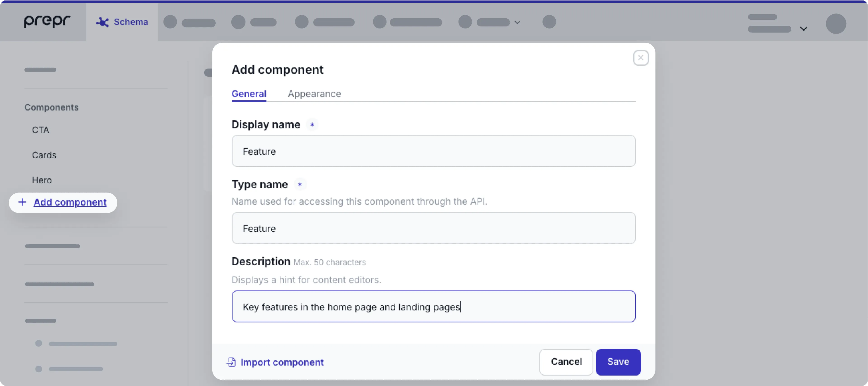Click inside the Type name field
The height and width of the screenshot is (386, 868).
(x=433, y=228)
